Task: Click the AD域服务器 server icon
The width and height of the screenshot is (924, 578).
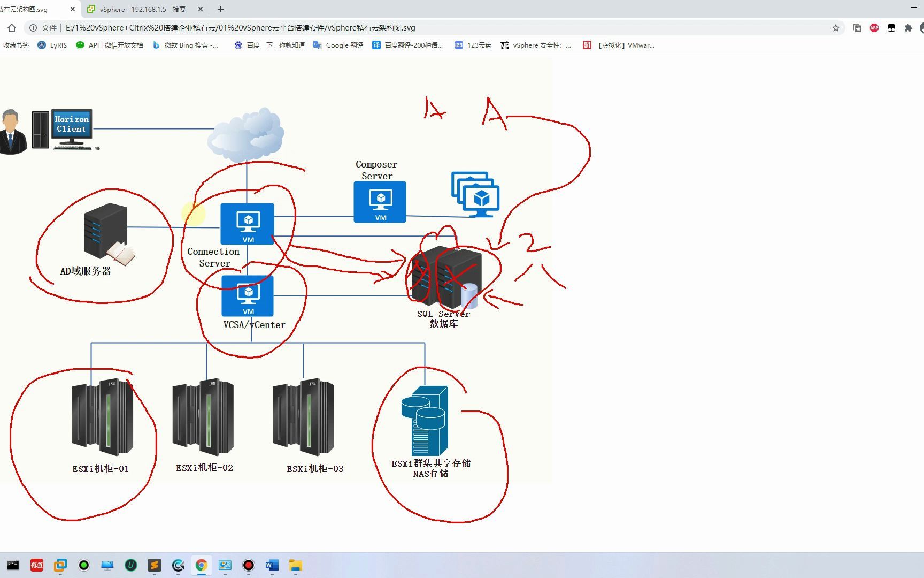Action: click(x=109, y=233)
